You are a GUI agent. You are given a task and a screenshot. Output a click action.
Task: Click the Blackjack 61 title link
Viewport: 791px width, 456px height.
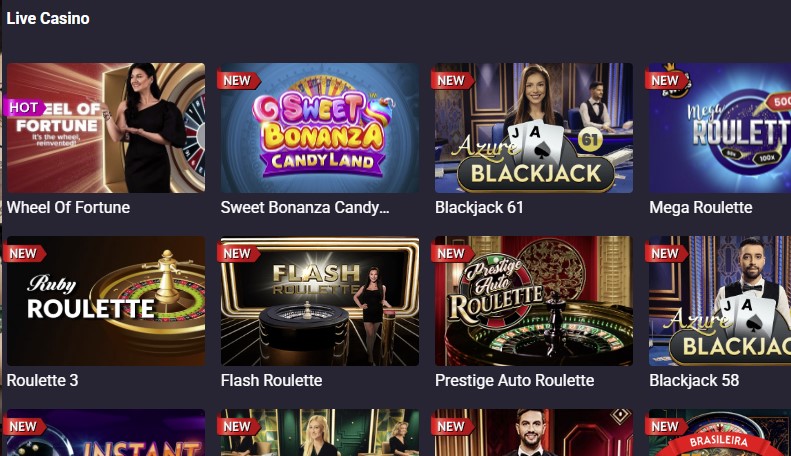[479, 207]
